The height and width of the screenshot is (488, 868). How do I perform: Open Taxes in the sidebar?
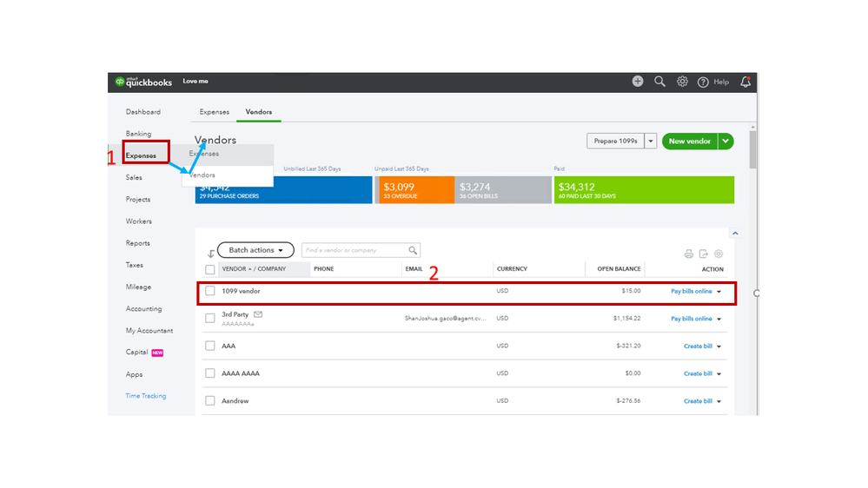click(x=135, y=265)
